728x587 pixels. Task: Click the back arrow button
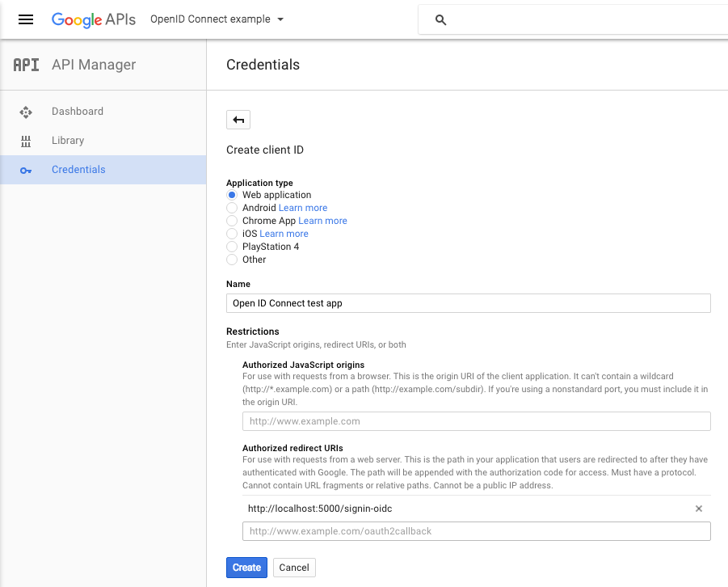238,120
